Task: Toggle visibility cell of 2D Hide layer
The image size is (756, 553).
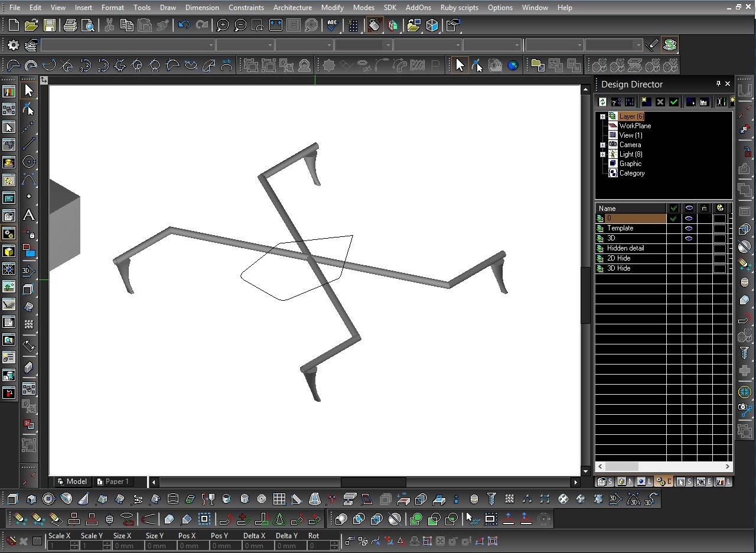Action: pyautogui.click(x=689, y=258)
